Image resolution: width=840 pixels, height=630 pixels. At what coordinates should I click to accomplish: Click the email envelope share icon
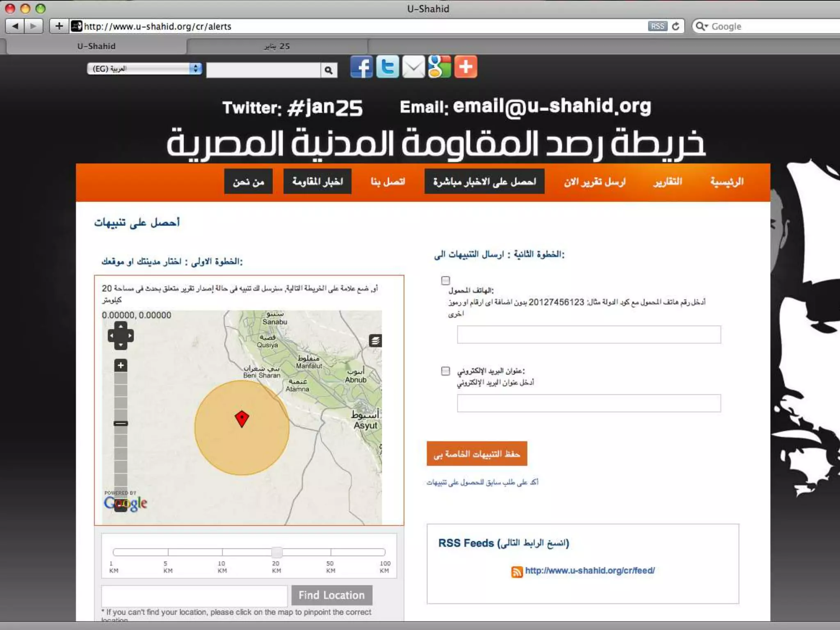(413, 67)
